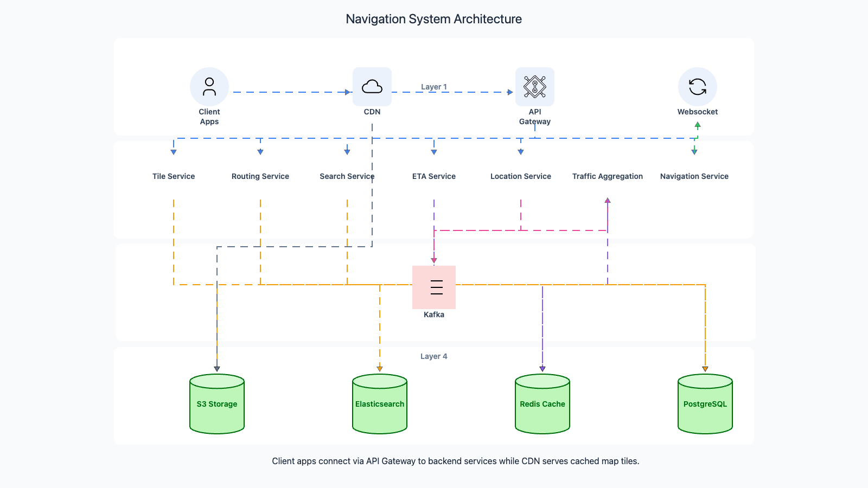The height and width of the screenshot is (488, 868).
Task: Click the Elasticsearch database cylinder
Action: [380, 404]
